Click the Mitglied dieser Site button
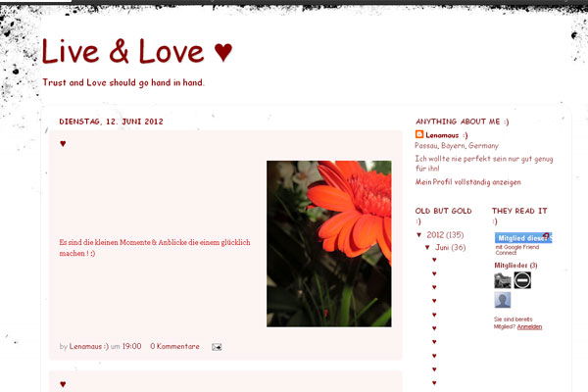This screenshot has width=588, height=392. [x=523, y=238]
